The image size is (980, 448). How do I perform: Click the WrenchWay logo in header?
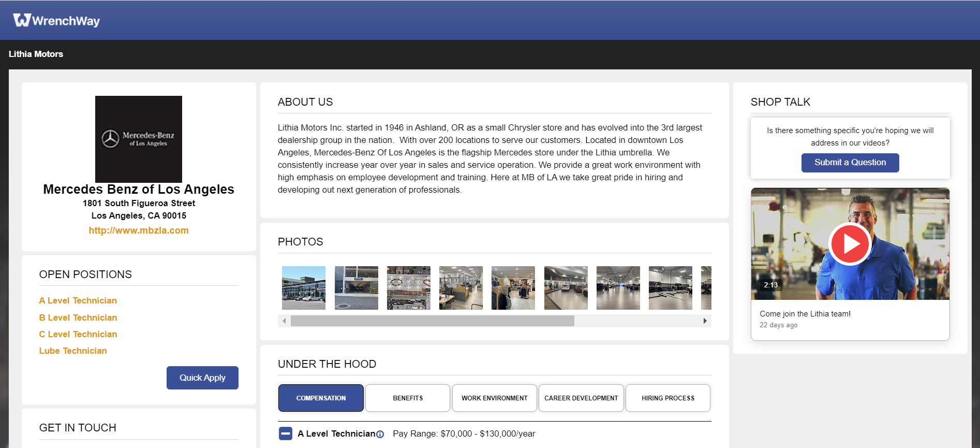(56, 20)
